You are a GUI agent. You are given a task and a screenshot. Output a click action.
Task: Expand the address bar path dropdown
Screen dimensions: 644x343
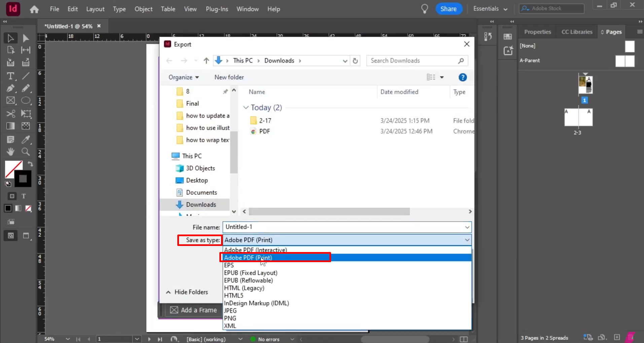click(345, 61)
